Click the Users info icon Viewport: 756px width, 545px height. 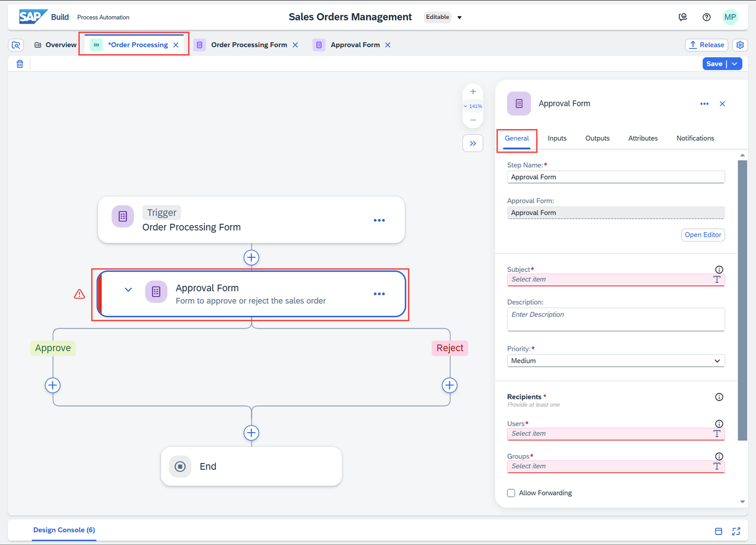coord(719,424)
